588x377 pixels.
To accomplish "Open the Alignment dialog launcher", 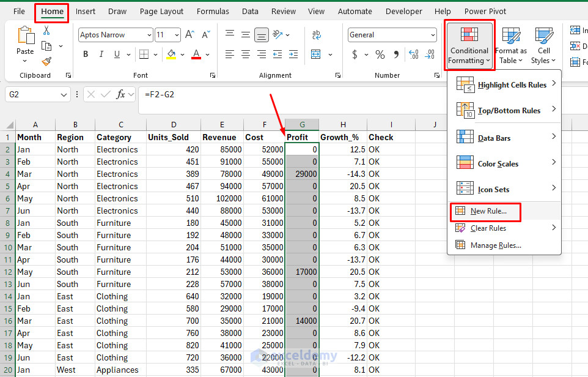I will tap(337, 75).
